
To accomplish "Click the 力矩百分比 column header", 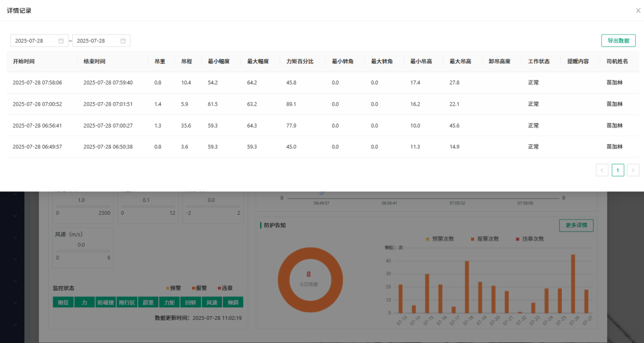I will (300, 61).
